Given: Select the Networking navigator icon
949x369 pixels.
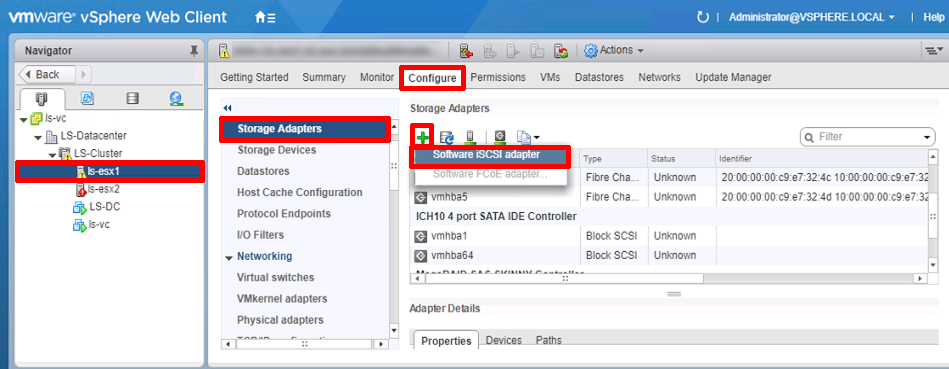Looking at the screenshot, I should click(x=176, y=98).
